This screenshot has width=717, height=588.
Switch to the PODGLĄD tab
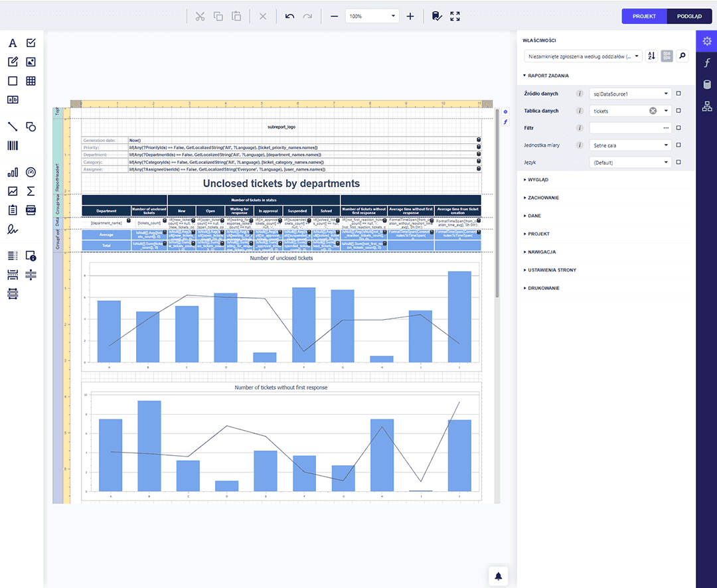coord(690,16)
